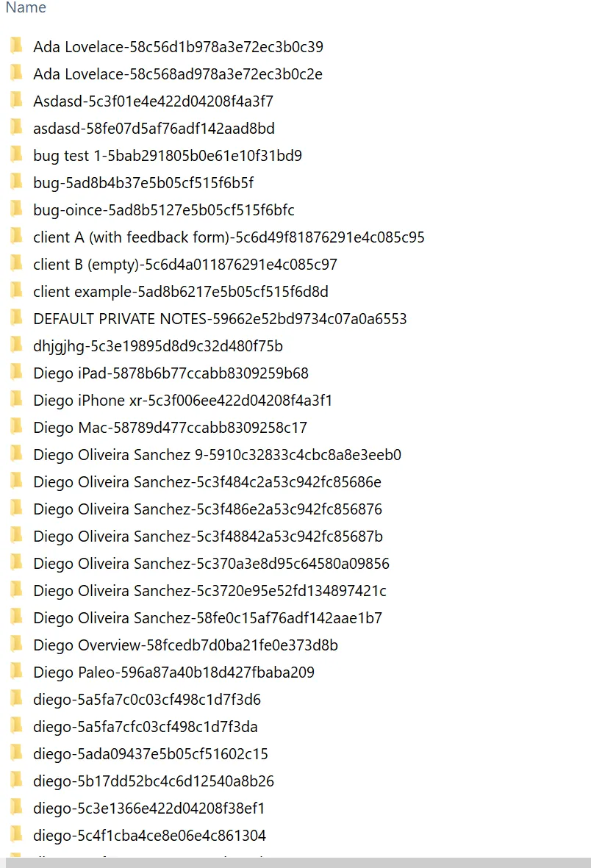
Task: Select Diego Oliveira Sanchez-58fe0c15af76adf142aae1b7 folder
Action: click(207, 618)
